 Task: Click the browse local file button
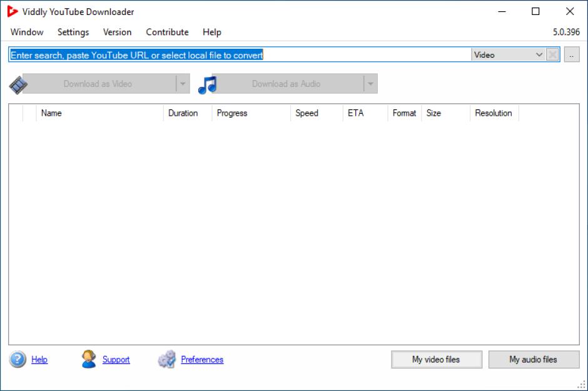572,55
